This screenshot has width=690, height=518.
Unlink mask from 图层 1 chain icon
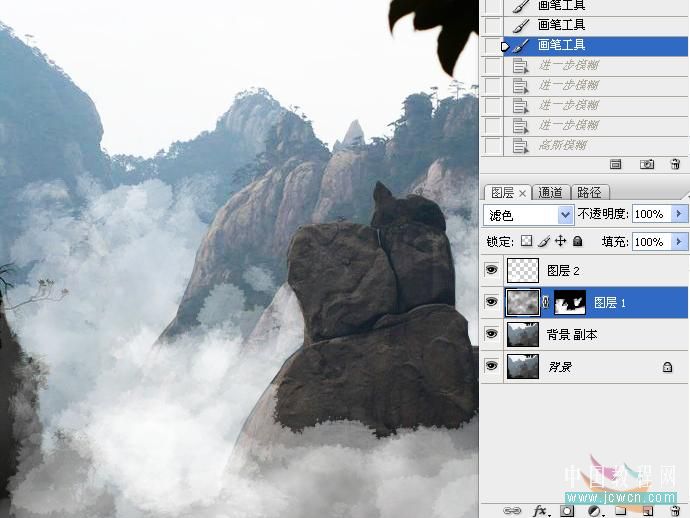tap(546, 302)
